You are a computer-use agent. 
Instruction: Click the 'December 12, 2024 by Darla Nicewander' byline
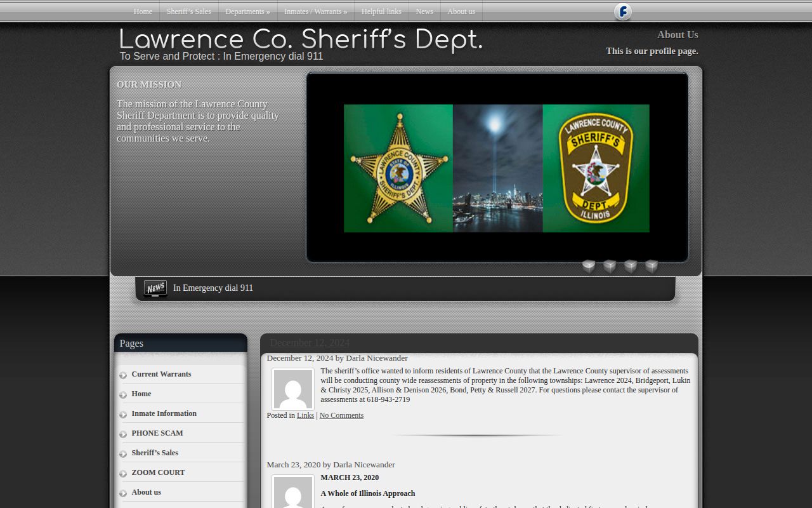(337, 358)
